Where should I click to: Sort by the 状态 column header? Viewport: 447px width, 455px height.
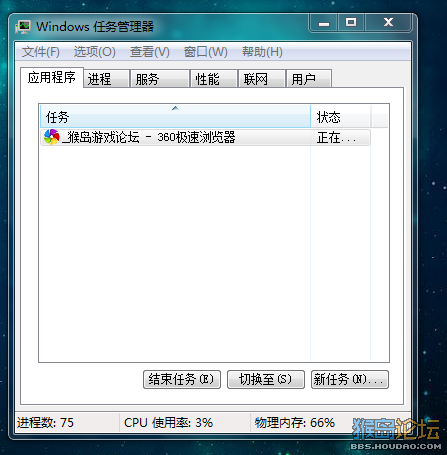[x=341, y=116]
